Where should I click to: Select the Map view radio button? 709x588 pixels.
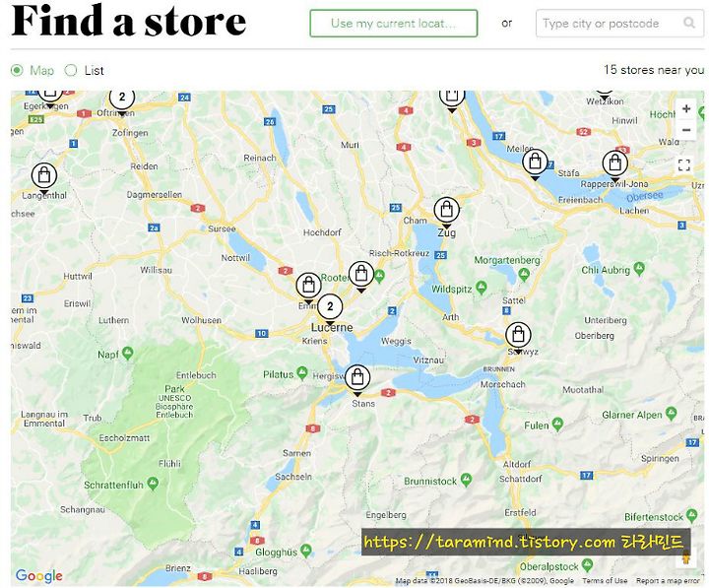click(17, 71)
